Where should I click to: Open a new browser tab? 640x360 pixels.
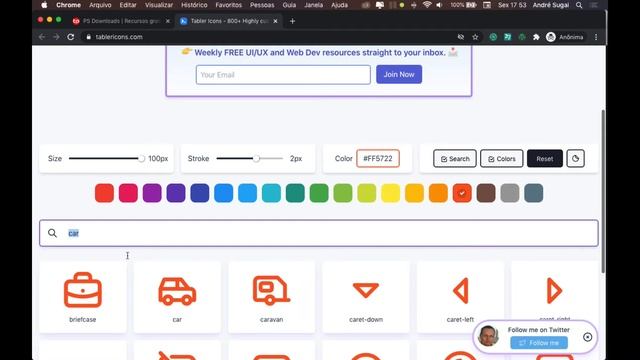292,21
